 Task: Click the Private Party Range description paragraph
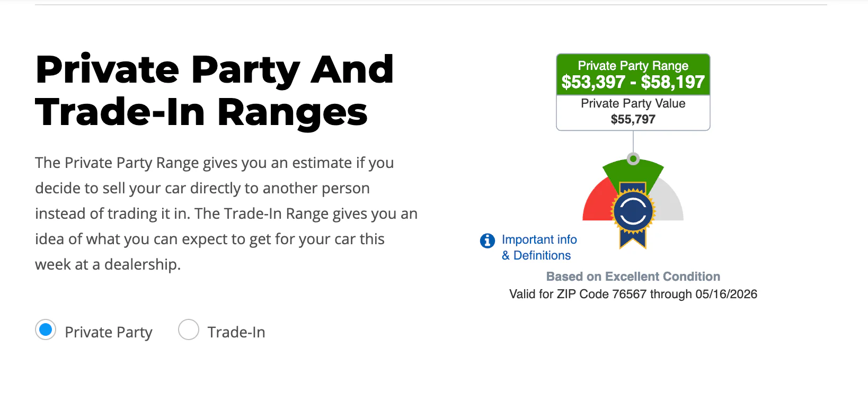click(226, 213)
